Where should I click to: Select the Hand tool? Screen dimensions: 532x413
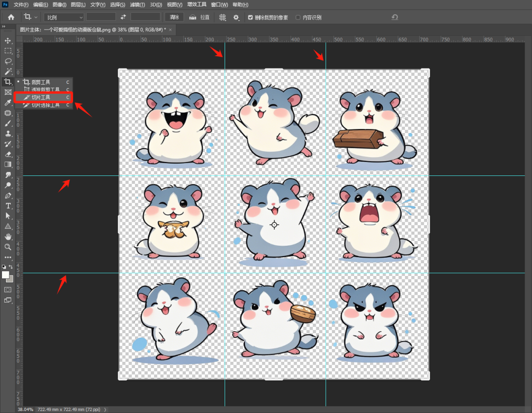(7, 237)
